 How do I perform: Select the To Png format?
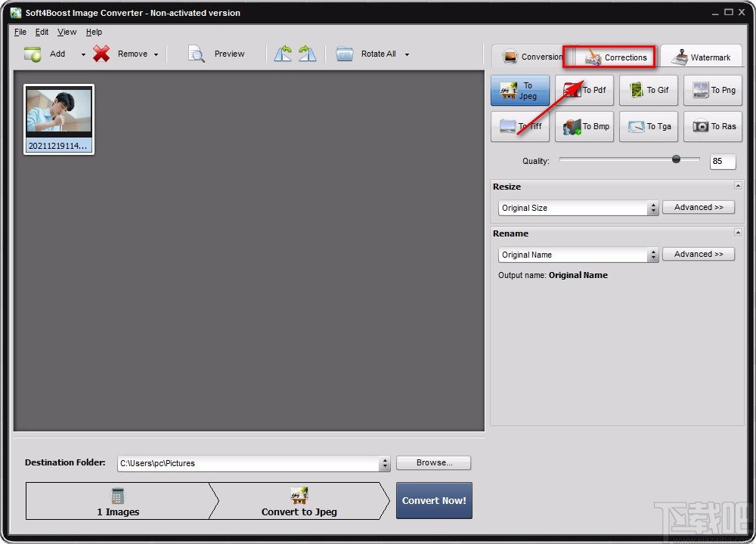pyautogui.click(x=713, y=90)
